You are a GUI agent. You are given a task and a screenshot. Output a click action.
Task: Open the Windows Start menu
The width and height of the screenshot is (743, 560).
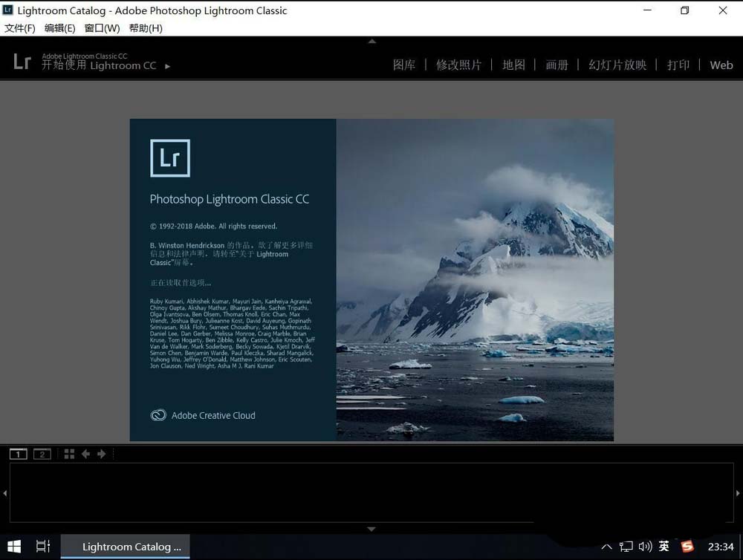[14, 547]
